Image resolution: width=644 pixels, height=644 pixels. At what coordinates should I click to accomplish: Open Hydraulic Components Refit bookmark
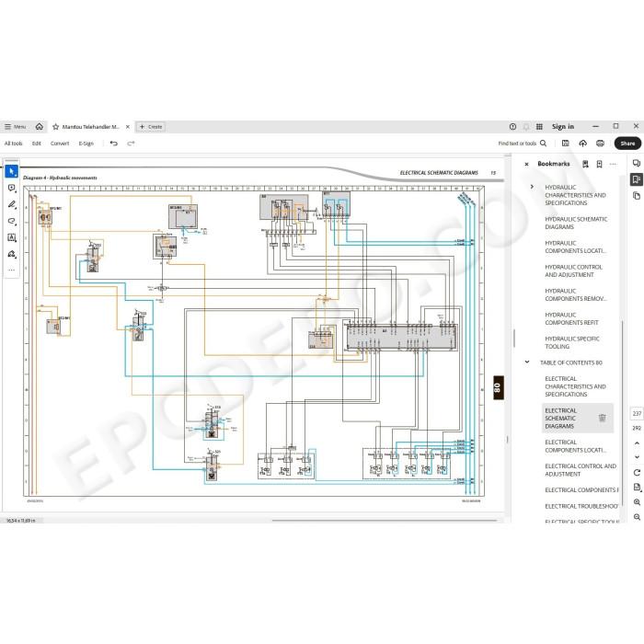click(x=571, y=318)
